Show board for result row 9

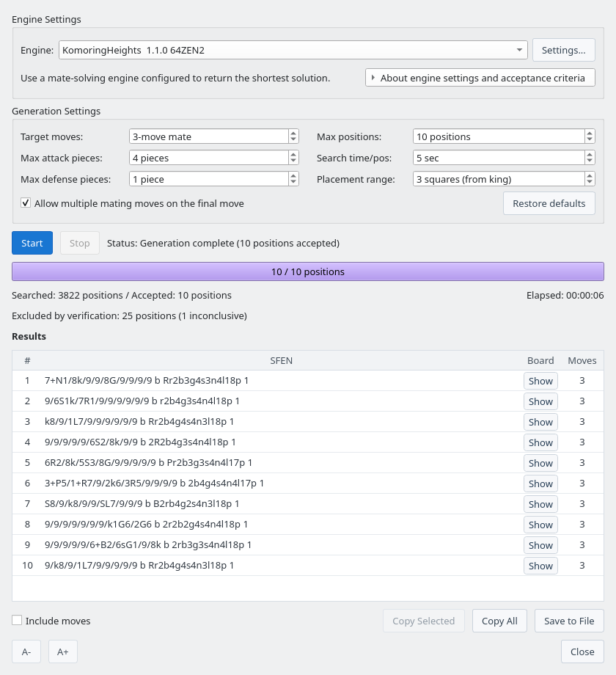(540, 545)
